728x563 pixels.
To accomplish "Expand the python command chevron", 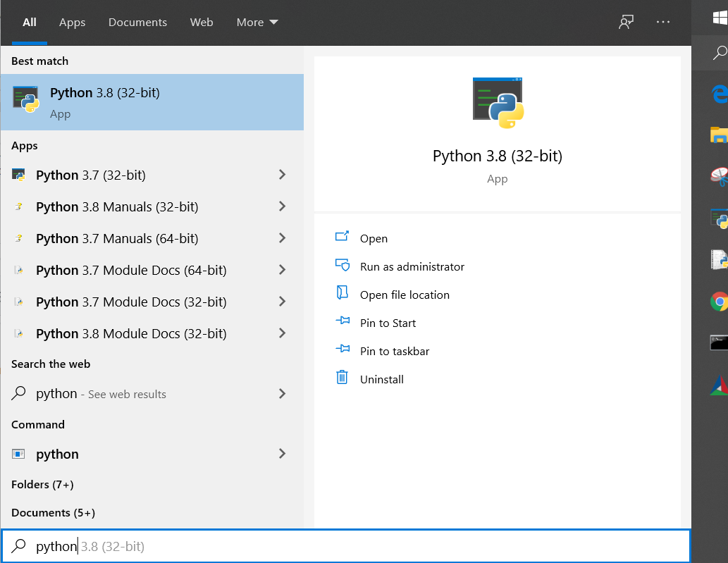I will coord(282,454).
